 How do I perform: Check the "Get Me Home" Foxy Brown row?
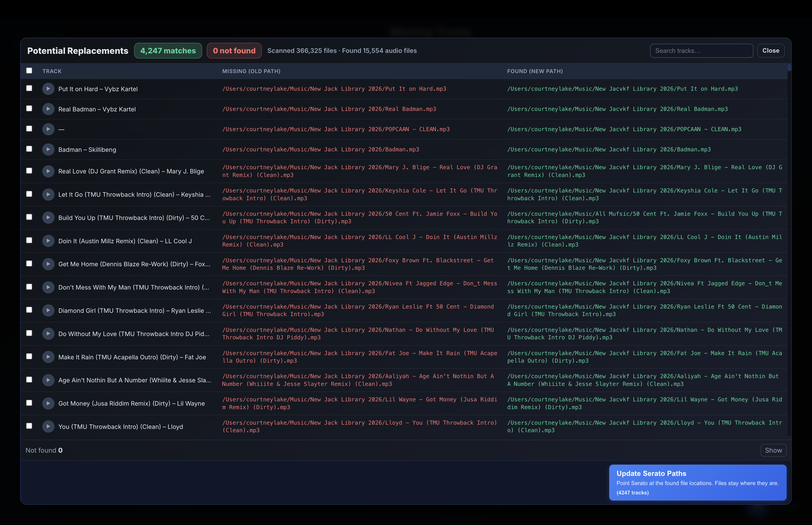click(29, 263)
